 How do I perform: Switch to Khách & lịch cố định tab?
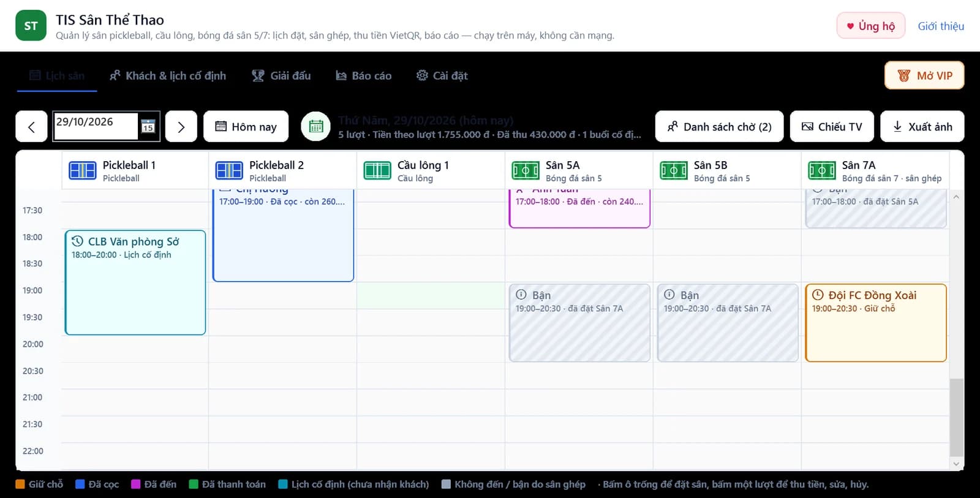pos(168,76)
